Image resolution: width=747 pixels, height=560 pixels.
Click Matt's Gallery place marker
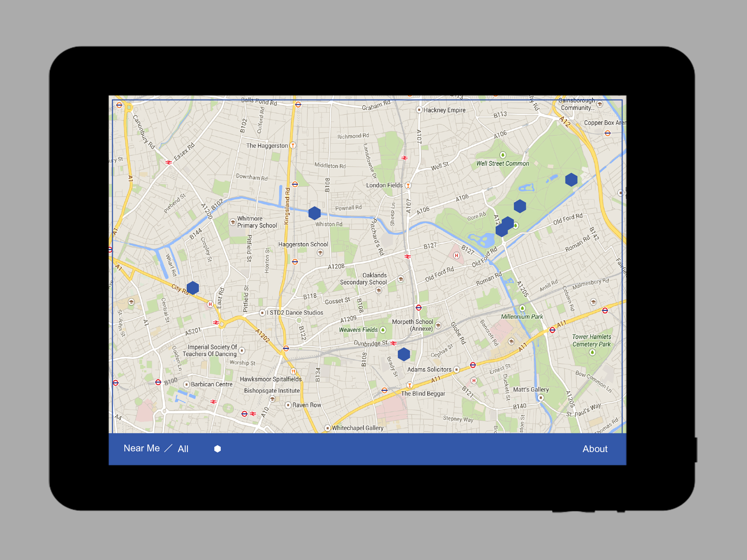(x=540, y=398)
